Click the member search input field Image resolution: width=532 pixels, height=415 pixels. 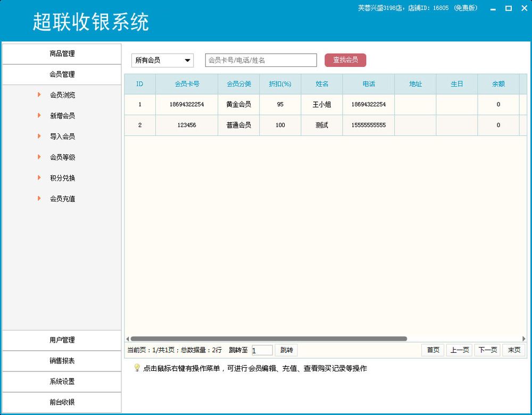(x=261, y=60)
